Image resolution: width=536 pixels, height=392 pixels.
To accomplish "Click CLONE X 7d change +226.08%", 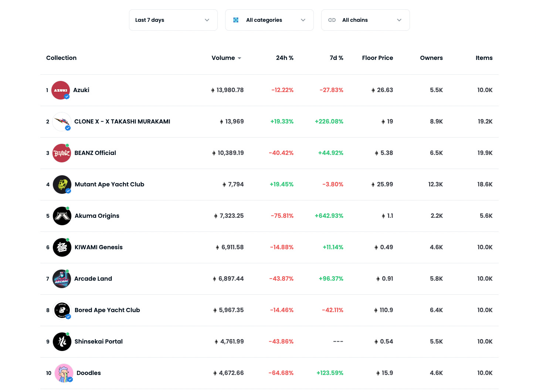I will (329, 122).
